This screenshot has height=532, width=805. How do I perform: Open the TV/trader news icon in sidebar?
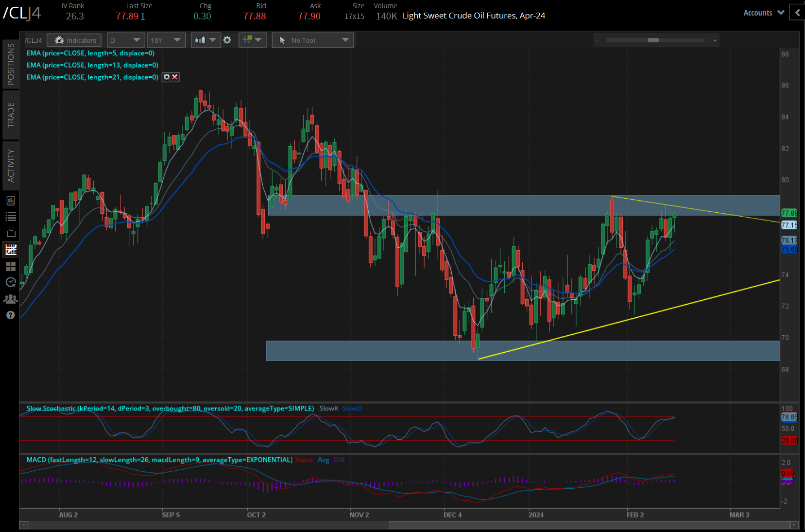[10, 233]
